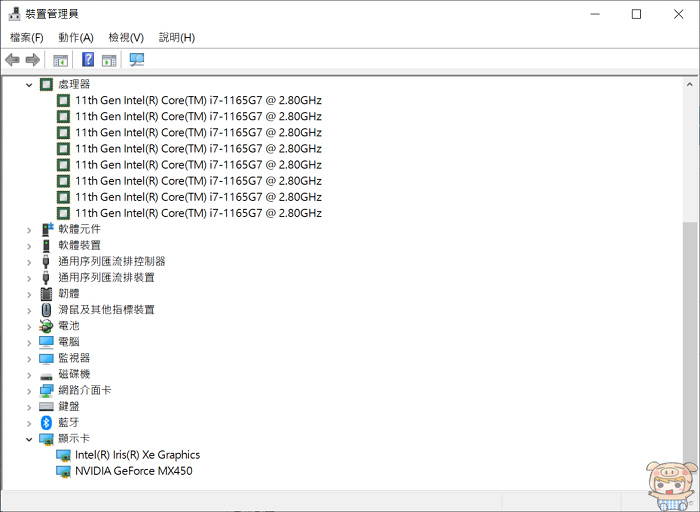Click the 軟體裝置 category icon

(46, 246)
